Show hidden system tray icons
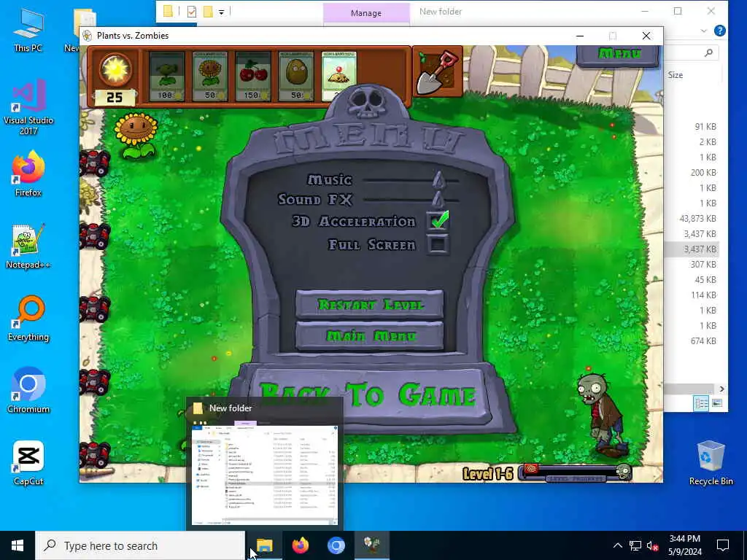 pos(617,545)
